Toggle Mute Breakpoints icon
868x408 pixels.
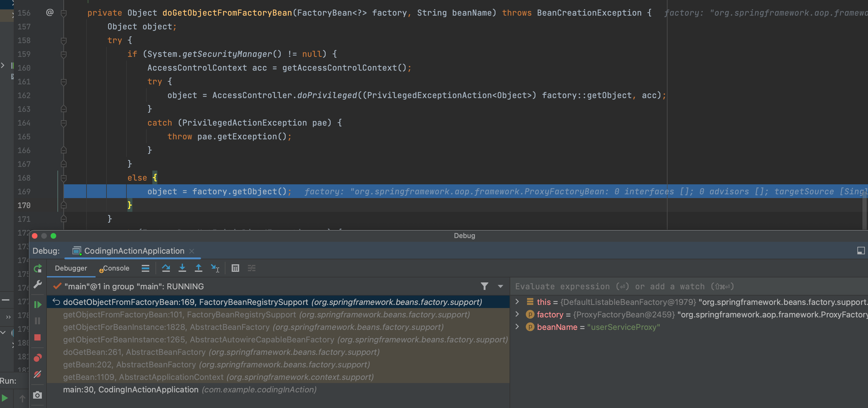click(x=38, y=374)
